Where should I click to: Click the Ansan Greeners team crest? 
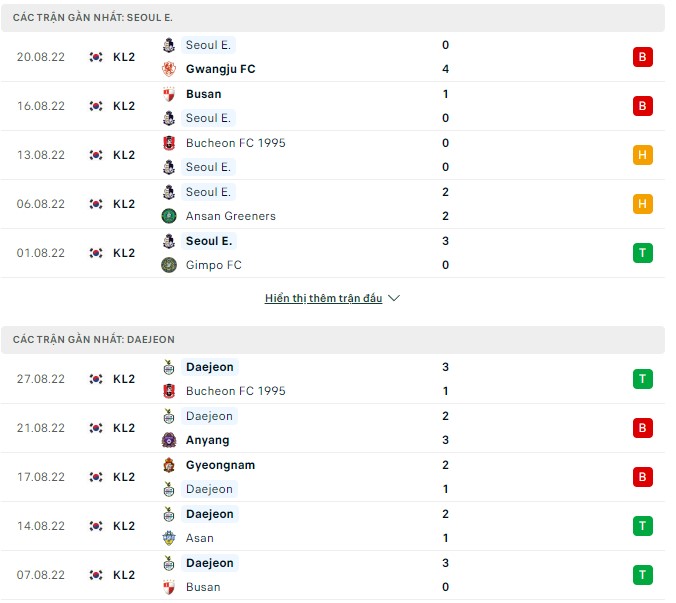coord(168,216)
